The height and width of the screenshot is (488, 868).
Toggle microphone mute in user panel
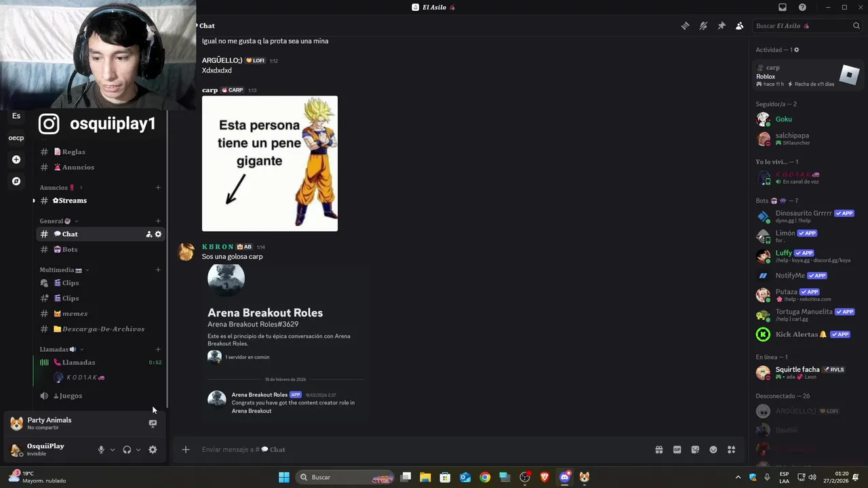(101, 449)
